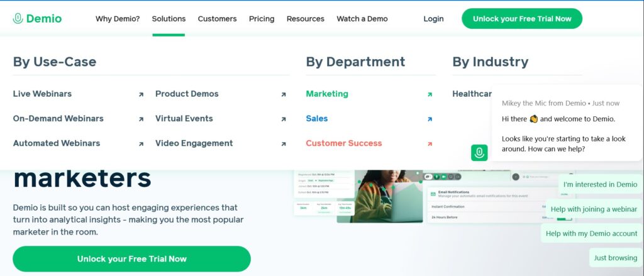This screenshot has height=276, width=644.
Task: Click the arrow icon beside Automated Webinars
Action: 141,144
